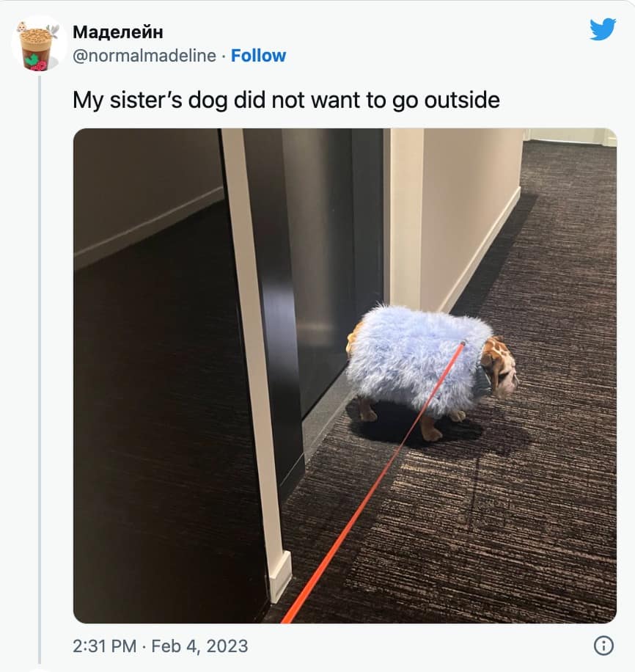This screenshot has width=635, height=672.
Task: Click the 2:31 PM · Feb 4, 2023 timestamp
Action: [x=161, y=646]
